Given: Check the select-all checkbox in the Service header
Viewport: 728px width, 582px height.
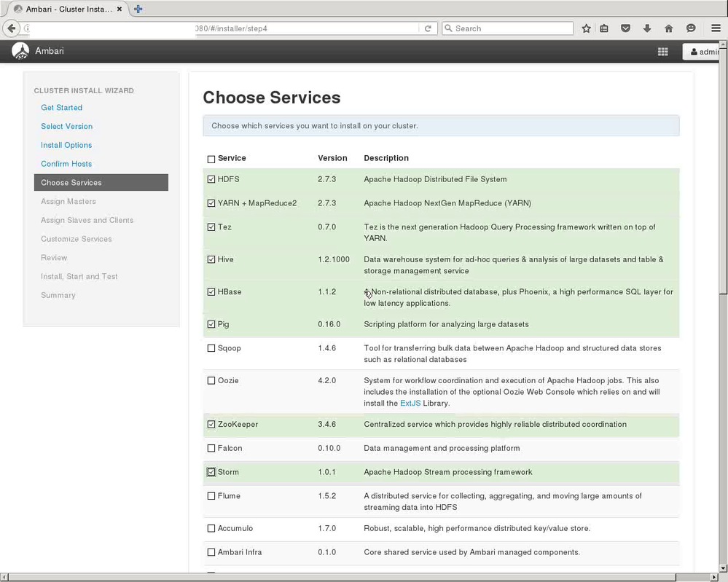Looking at the screenshot, I should tap(211, 158).
